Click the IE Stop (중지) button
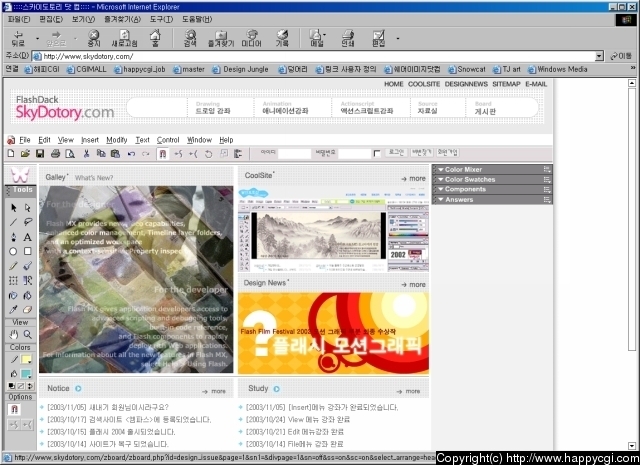 click(94, 38)
